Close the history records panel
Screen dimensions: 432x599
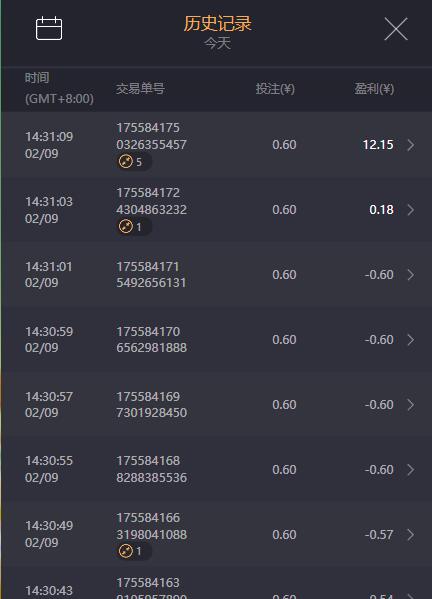point(396,29)
